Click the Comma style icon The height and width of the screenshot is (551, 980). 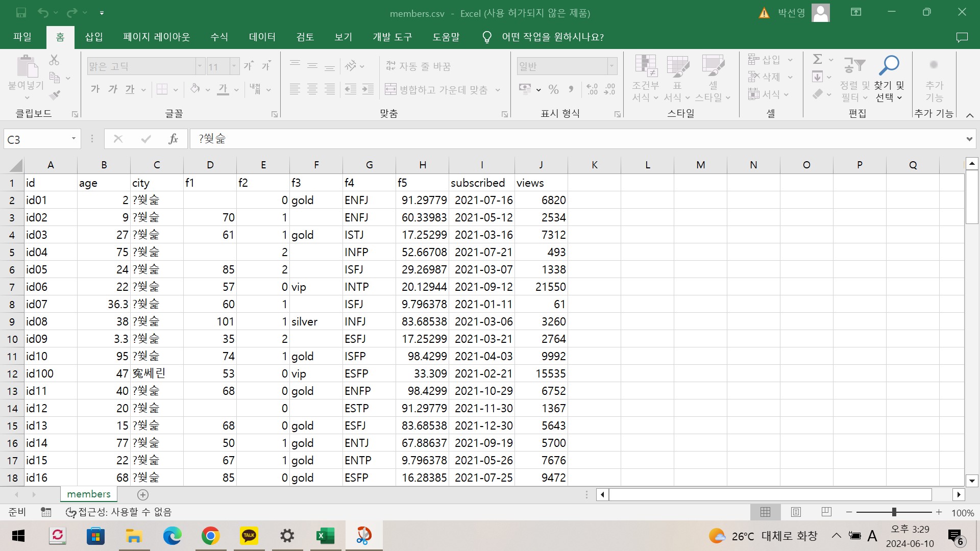tap(571, 90)
